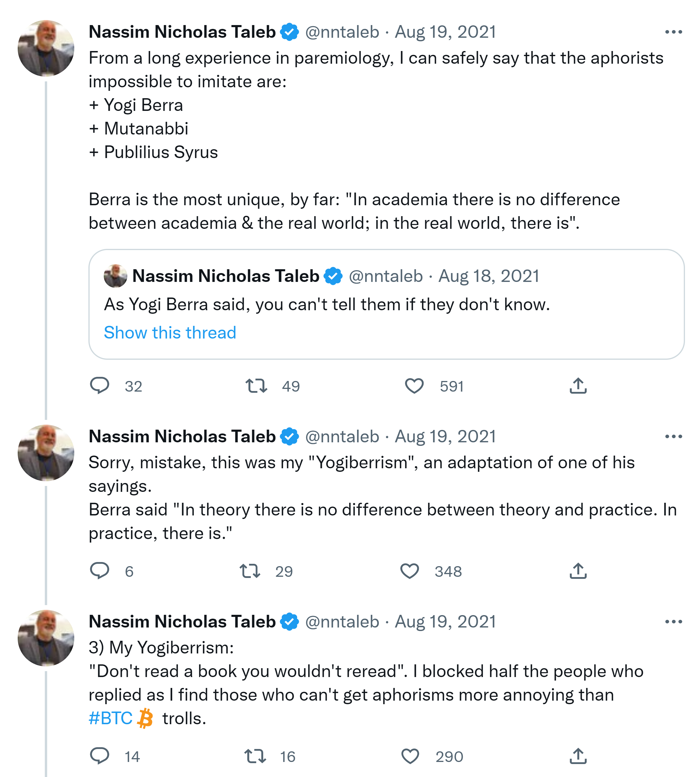Share the first tweet about aphorists
The image size is (700, 777).
click(x=578, y=386)
